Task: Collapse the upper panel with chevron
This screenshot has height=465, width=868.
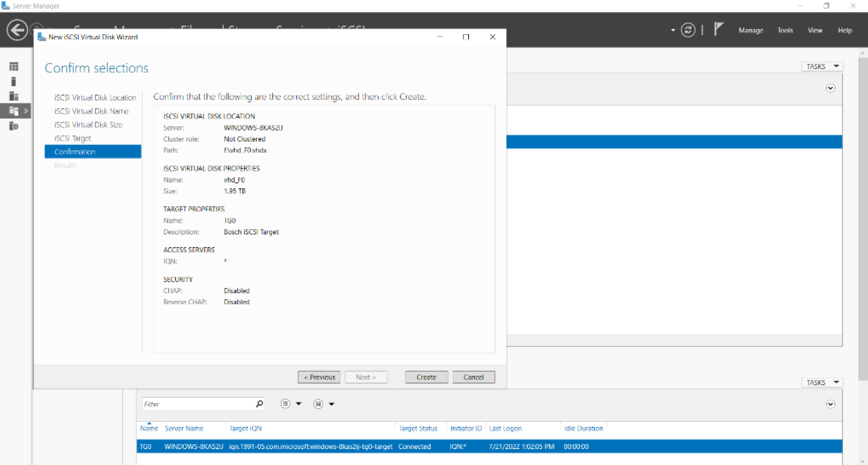Action: tap(830, 88)
